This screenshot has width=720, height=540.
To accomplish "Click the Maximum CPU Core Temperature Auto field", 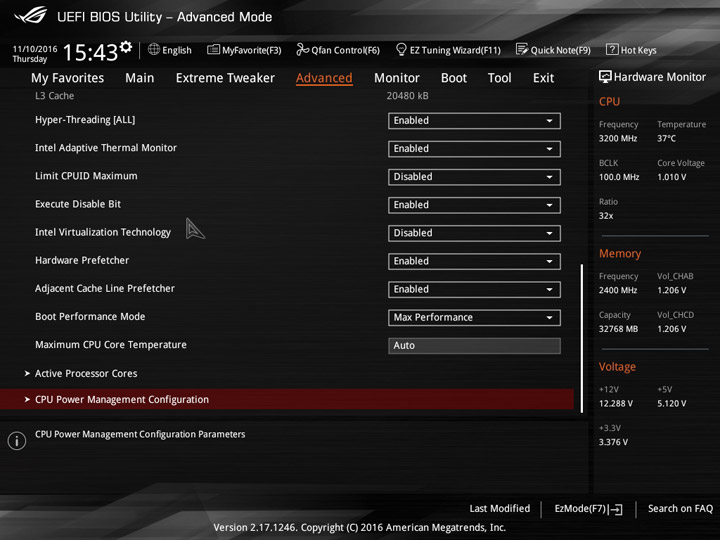I will pyautogui.click(x=474, y=346).
